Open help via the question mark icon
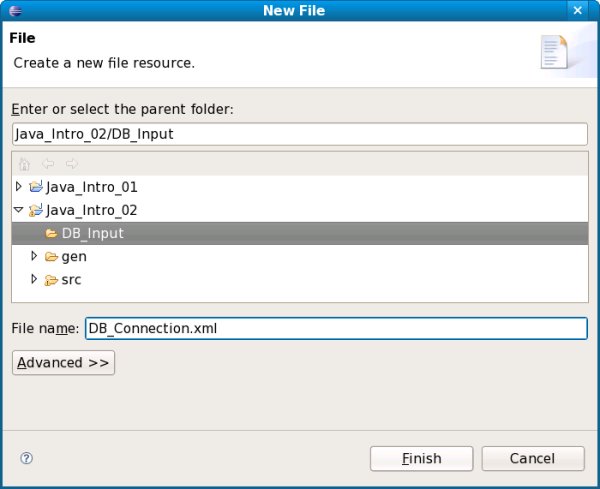 click(x=27, y=458)
